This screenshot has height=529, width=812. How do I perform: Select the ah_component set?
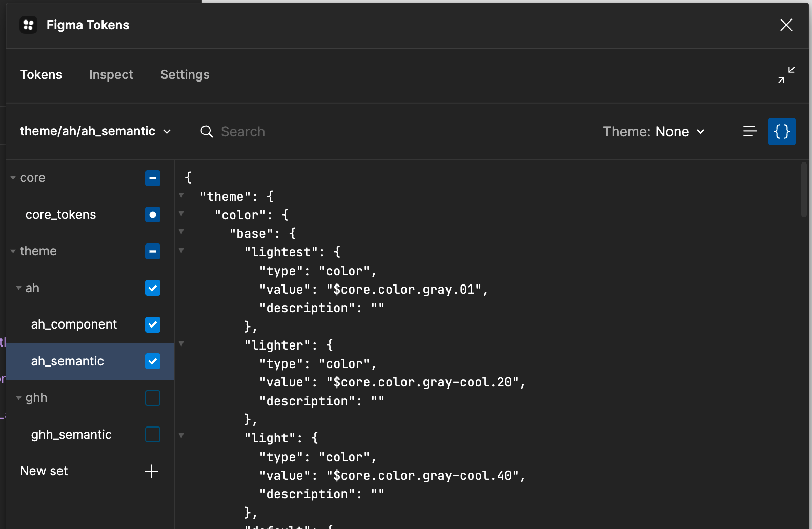(74, 324)
